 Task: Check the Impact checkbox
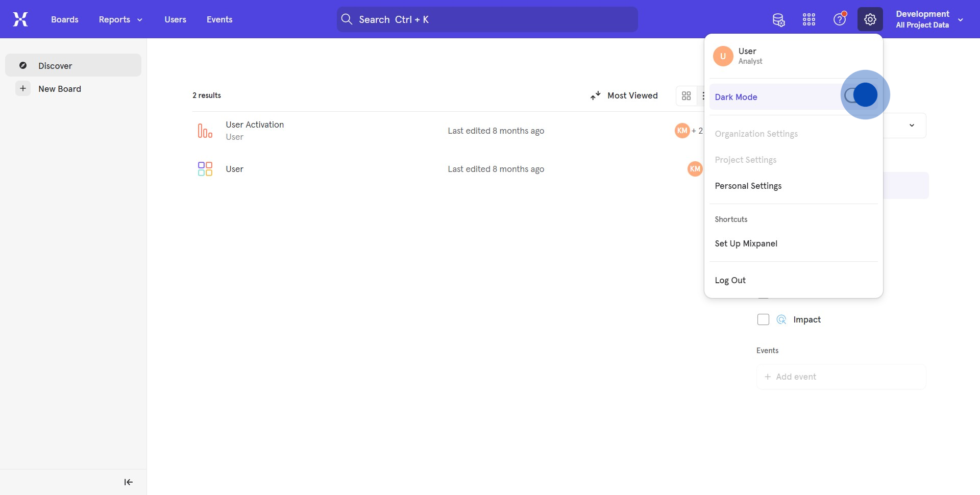pos(763,319)
